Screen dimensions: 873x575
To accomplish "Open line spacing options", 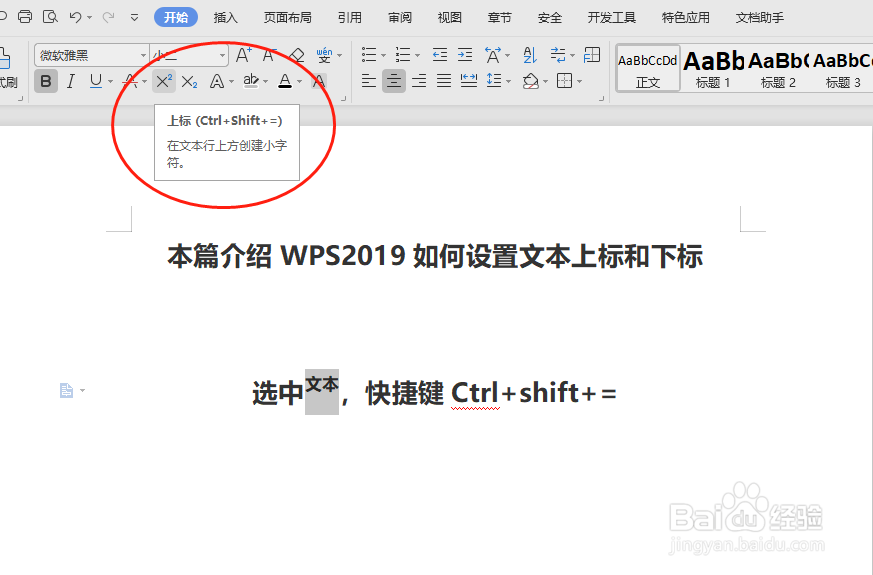I will (494, 81).
